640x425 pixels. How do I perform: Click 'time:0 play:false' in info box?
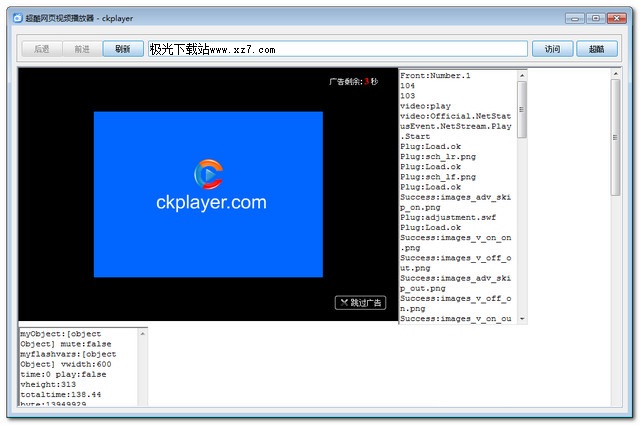pyautogui.click(x=63, y=374)
